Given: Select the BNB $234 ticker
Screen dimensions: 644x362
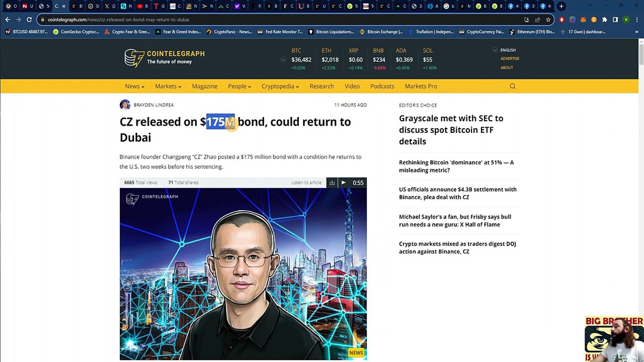Looking at the screenshot, I should tap(379, 59).
